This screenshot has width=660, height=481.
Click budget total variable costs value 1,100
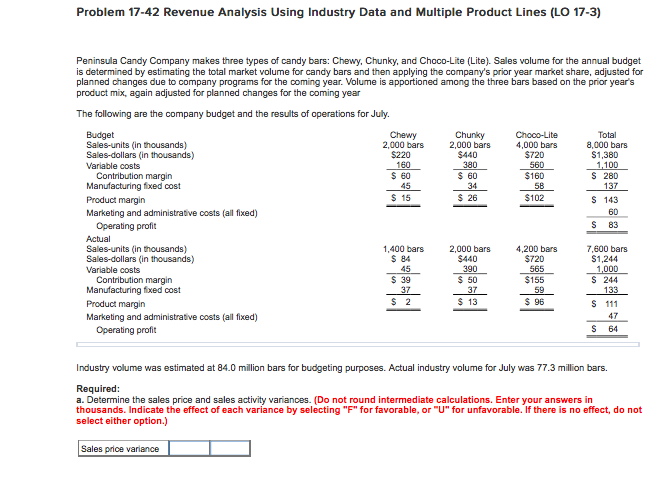[607, 165]
